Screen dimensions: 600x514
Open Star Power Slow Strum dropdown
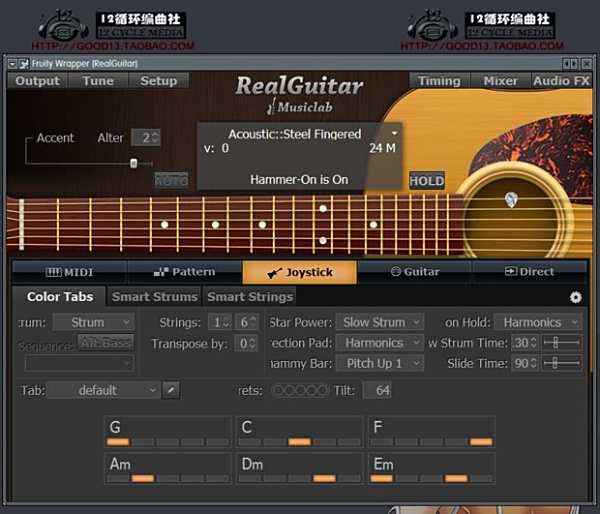[x=380, y=322]
